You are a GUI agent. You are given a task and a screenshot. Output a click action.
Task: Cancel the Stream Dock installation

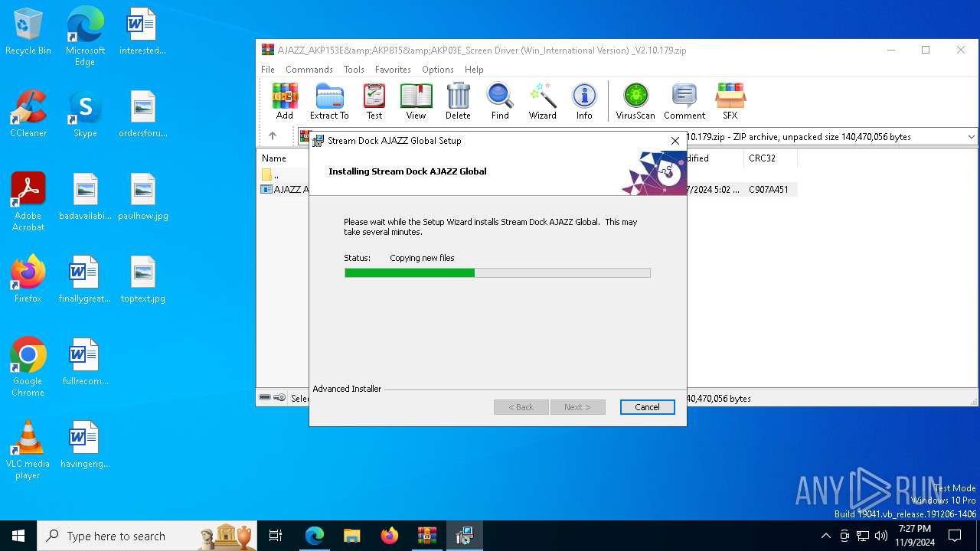pos(647,407)
